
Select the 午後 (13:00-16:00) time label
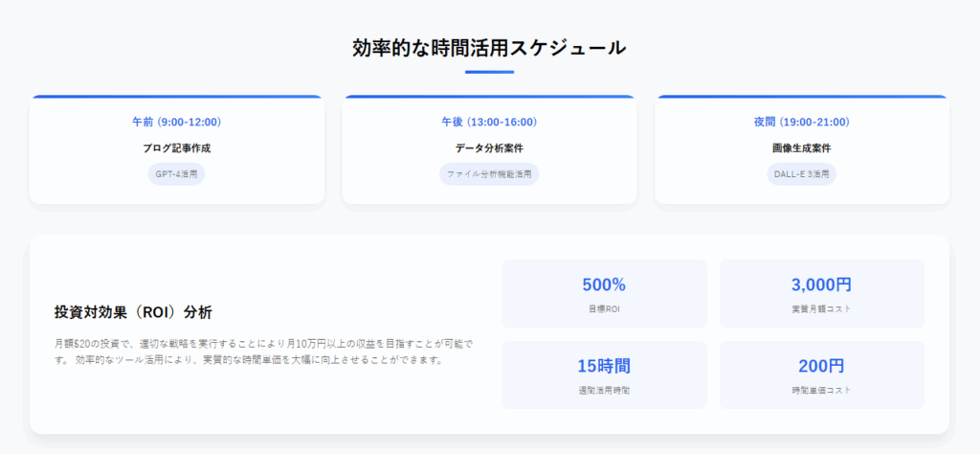click(x=489, y=122)
